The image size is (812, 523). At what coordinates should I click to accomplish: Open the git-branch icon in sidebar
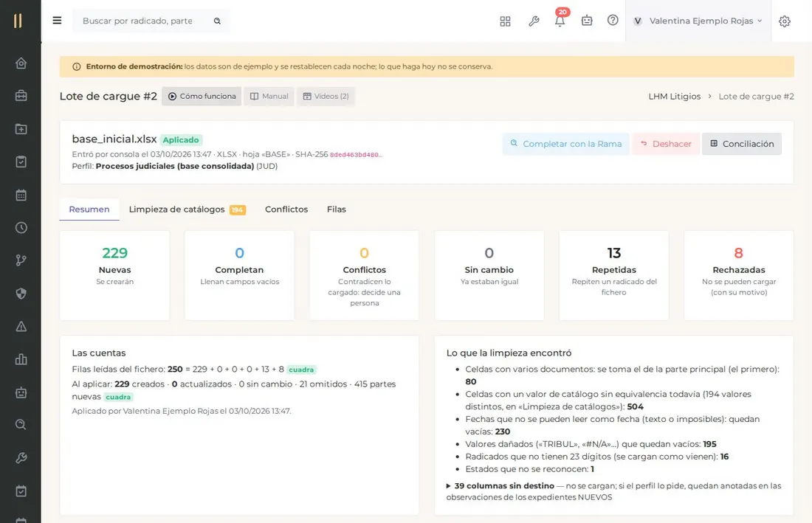[21, 260]
